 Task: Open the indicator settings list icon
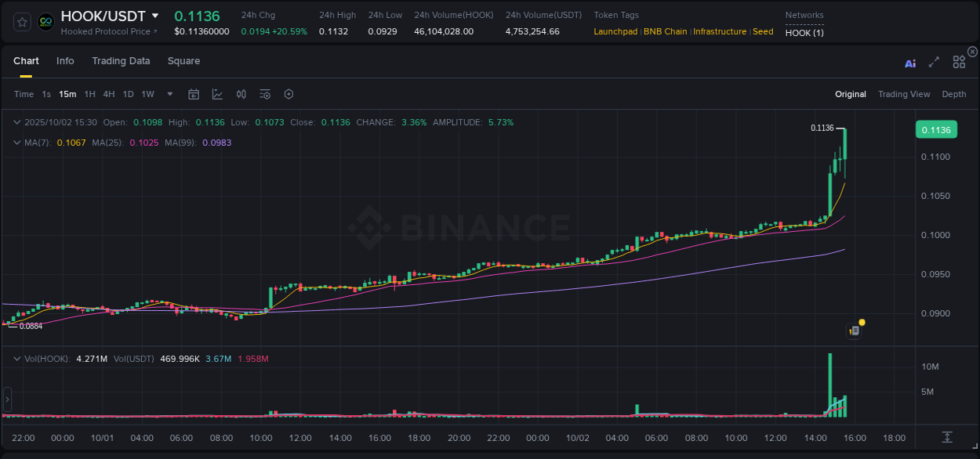pos(264,93)
